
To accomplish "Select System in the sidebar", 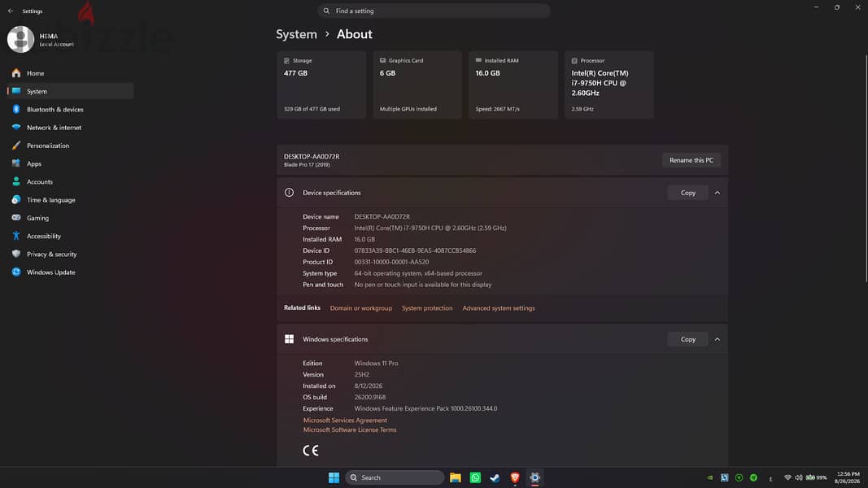I will pyautogui.click(x=70, y=91).
